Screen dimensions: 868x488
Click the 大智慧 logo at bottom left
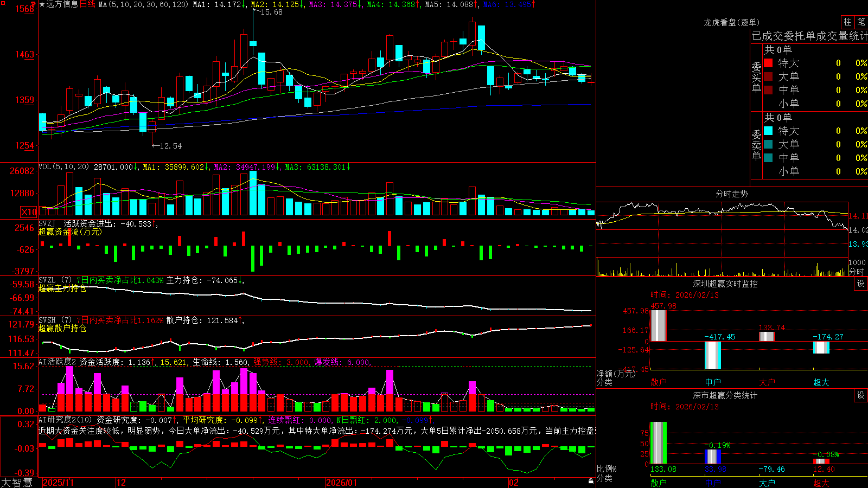click(x=17, y=483)
